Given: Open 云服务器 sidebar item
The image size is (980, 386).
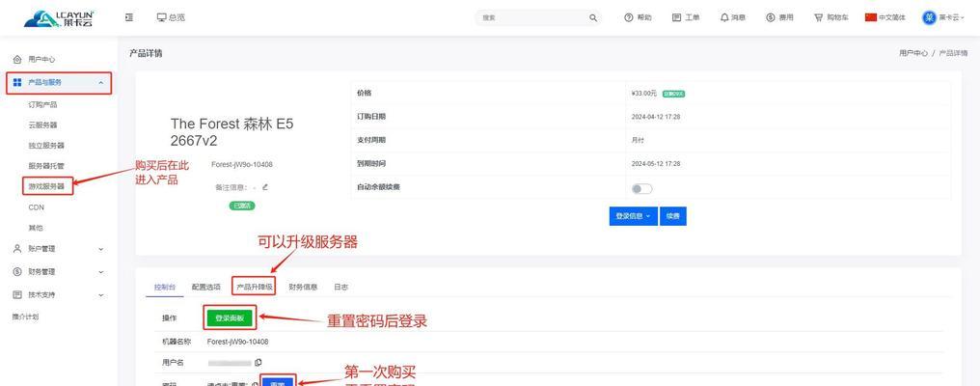Looking at the screenshot, I should click(x=42, y=125).
